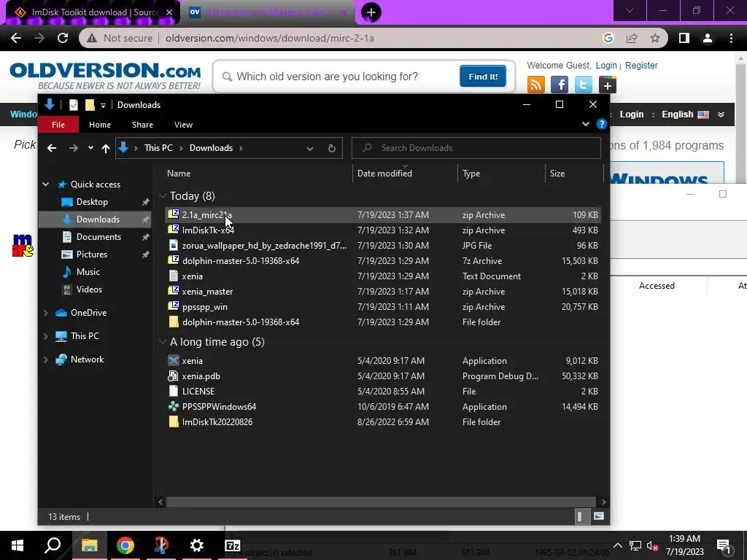Click the Properties quick access toolbar icon
The width and height of the screenshot is (747, 560).
pos(74,105)
